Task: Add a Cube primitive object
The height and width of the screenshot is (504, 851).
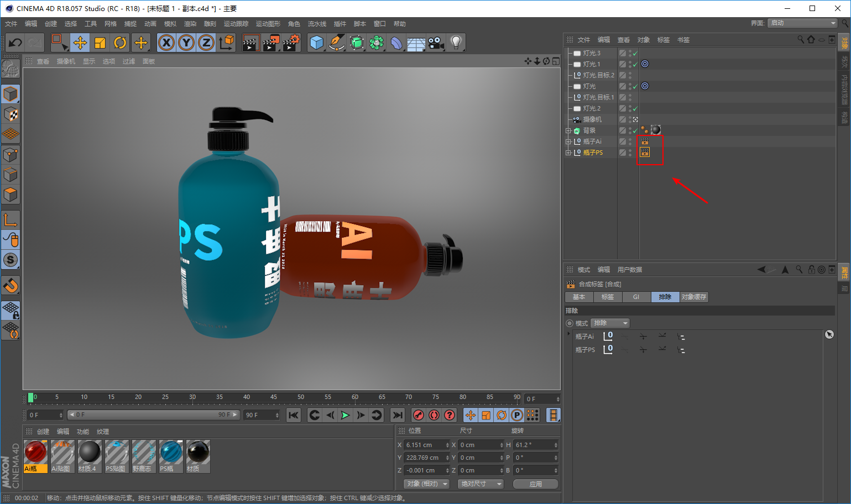Action: [317, 43]
